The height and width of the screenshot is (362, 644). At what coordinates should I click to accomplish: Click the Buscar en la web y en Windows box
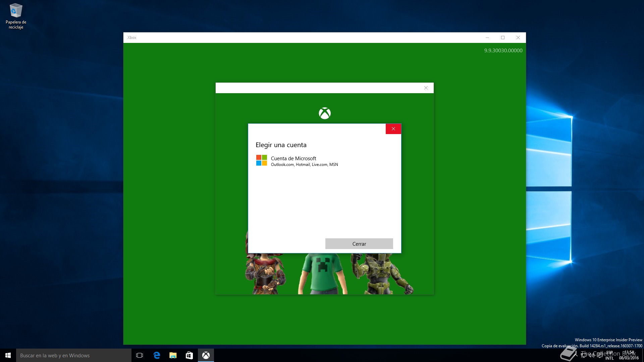point(74,355)
